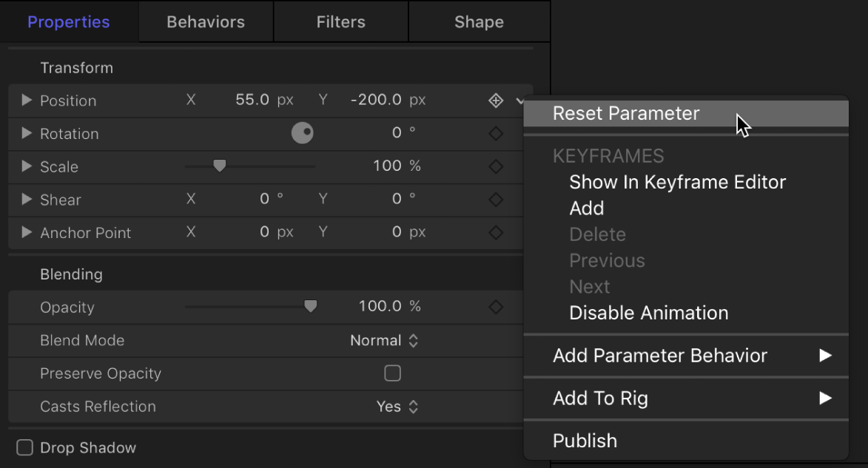
Task: Open the Position animation menu chevron
Action: 520,101
